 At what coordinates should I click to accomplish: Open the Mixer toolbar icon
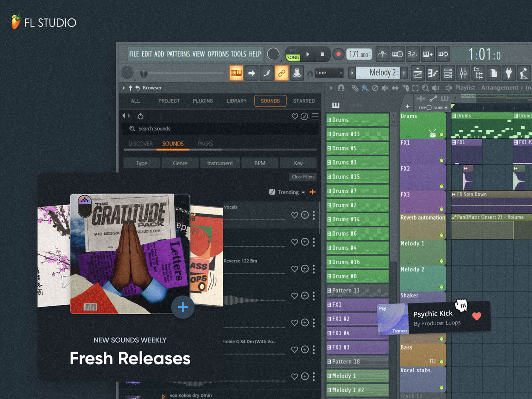click(x=463, y=73)
